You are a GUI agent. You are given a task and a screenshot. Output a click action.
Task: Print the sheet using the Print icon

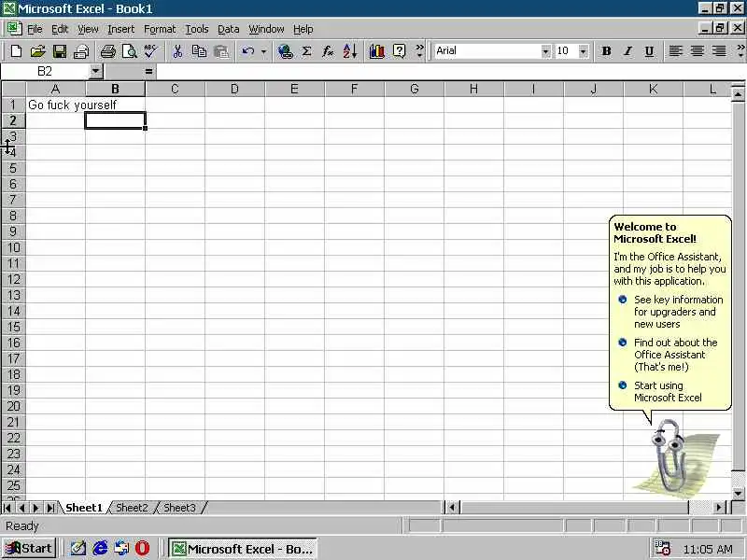pyautogui.click(x=107, y=51)
